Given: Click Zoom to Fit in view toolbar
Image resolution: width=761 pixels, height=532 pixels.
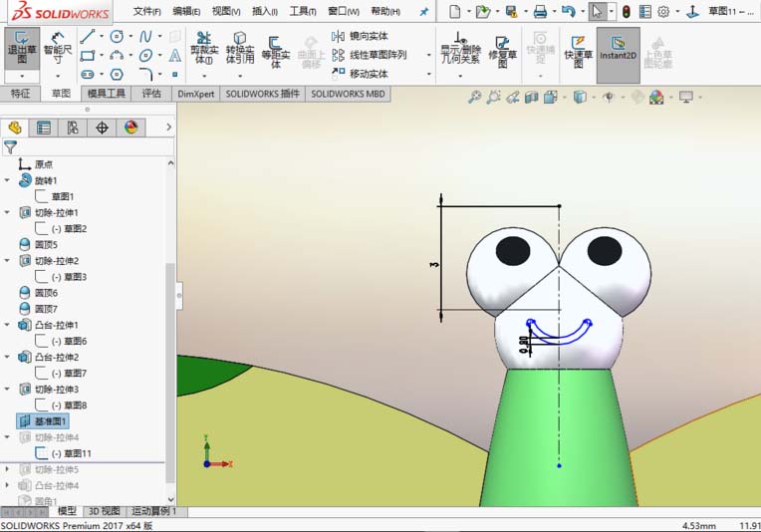Looking at the screenshot, I should pyautogui.click(x=474, y=97).
